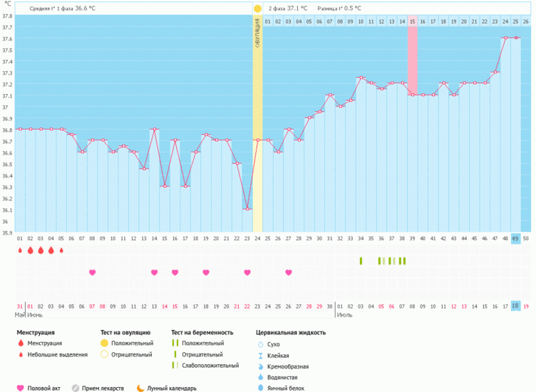This screenshot has height=392, width=536.
Task: Click the Слабоположительный pregnancy test marker
Action: (x=177, y=366)
